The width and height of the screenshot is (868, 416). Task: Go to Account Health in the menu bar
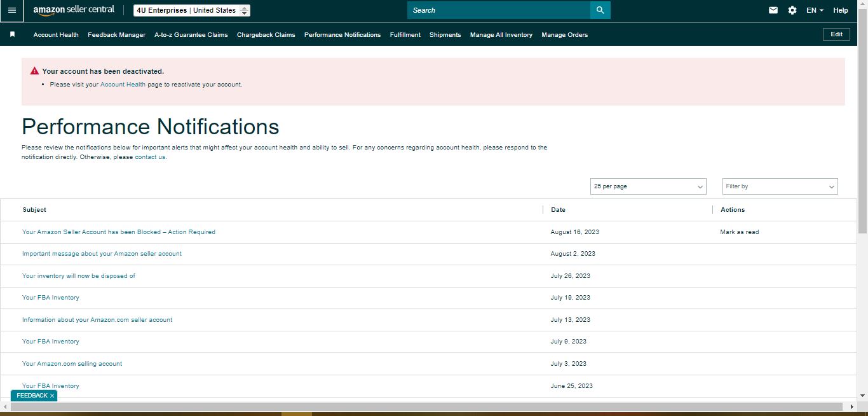56,34
